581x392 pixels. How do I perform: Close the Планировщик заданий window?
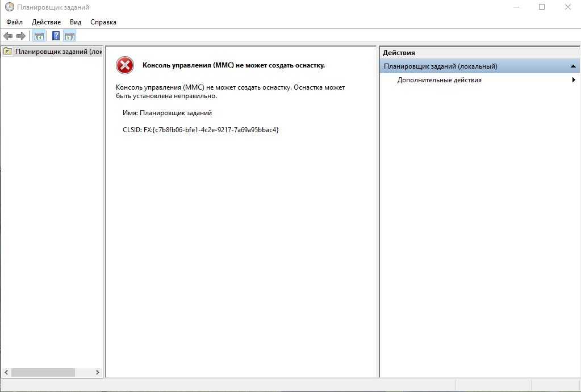(x=568, y=7)
